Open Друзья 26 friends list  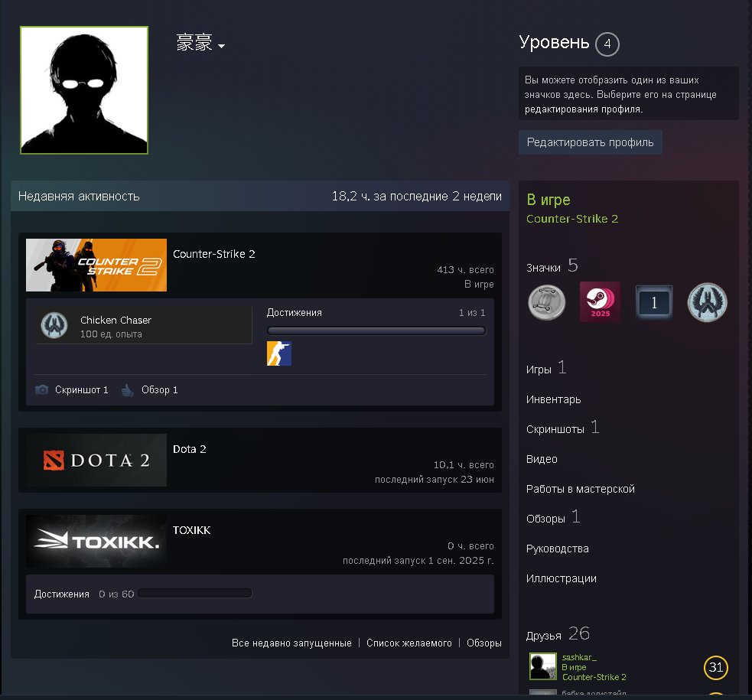pyautogui.click(x=558, y=634)
